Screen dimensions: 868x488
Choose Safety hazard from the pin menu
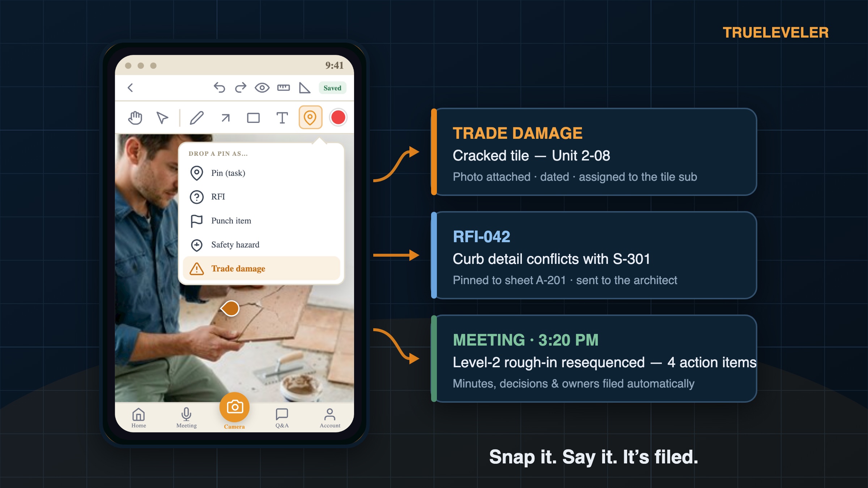pos(261,245)
